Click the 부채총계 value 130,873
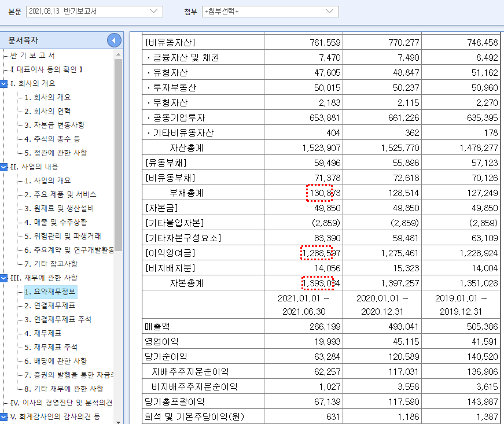504x424 pixels. pos(325,193)
